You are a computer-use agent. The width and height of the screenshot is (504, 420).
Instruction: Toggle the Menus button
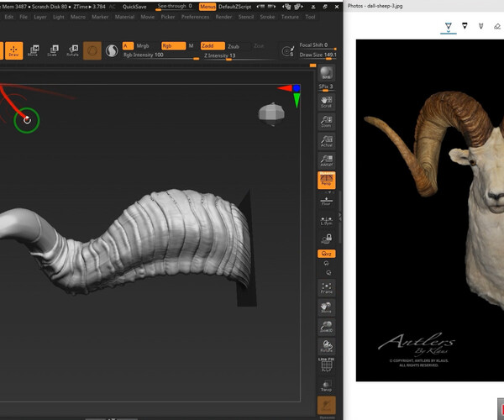tap(207, 7)
